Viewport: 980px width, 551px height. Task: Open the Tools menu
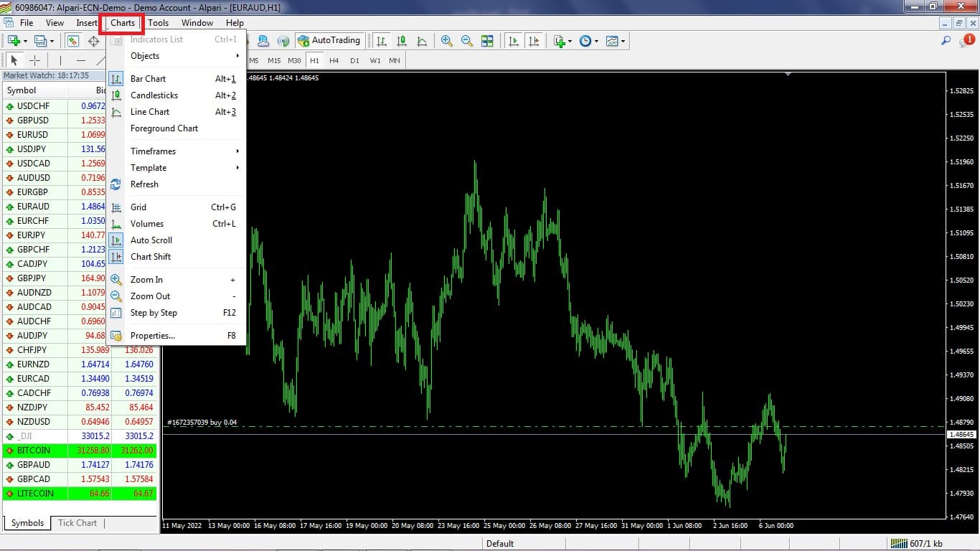pos(159,23)
